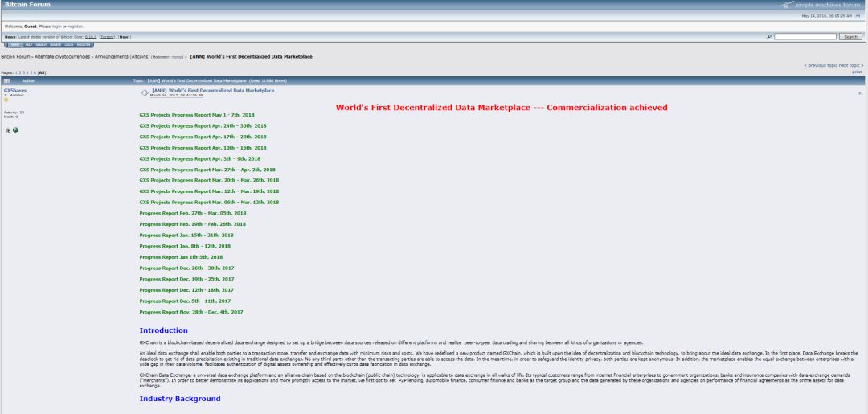
Task: Open Progress Report May 1 - 7th, 2018
Action: [x=197, y=115]
